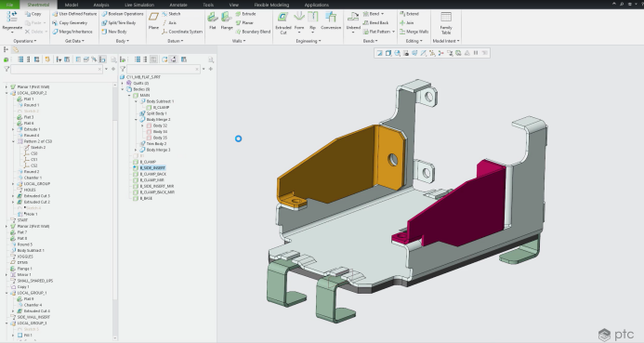The height and width of the screenshot is (343, 644).
Task: Click the Regenerate icon
Action: pyautogui.click(x=12, y=18)
